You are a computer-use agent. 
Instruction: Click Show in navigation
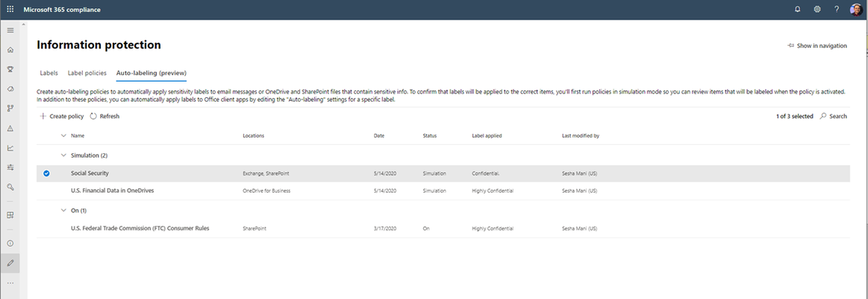click(822, 46)
